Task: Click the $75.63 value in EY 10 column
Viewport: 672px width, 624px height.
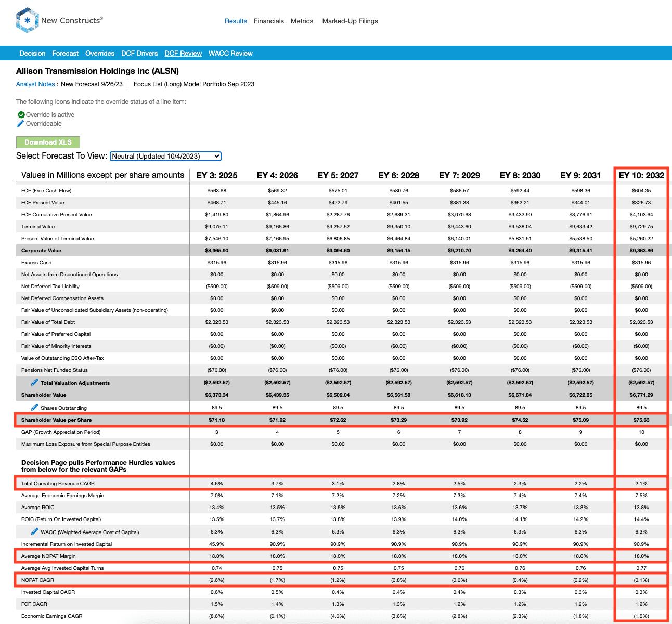Action: [641, 420]
